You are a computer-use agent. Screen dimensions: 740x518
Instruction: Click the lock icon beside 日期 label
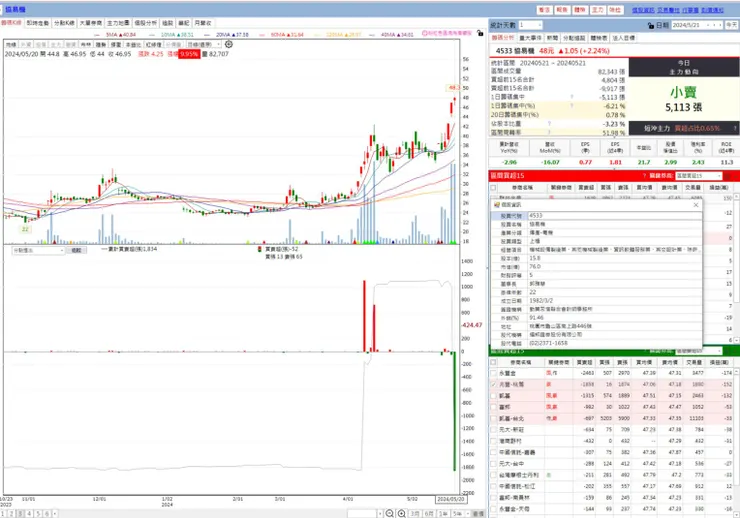pos(651,25)
